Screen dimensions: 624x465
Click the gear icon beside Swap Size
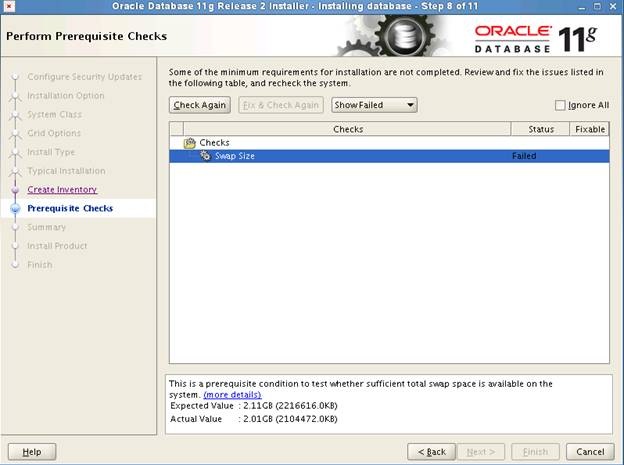click(205, 156)
